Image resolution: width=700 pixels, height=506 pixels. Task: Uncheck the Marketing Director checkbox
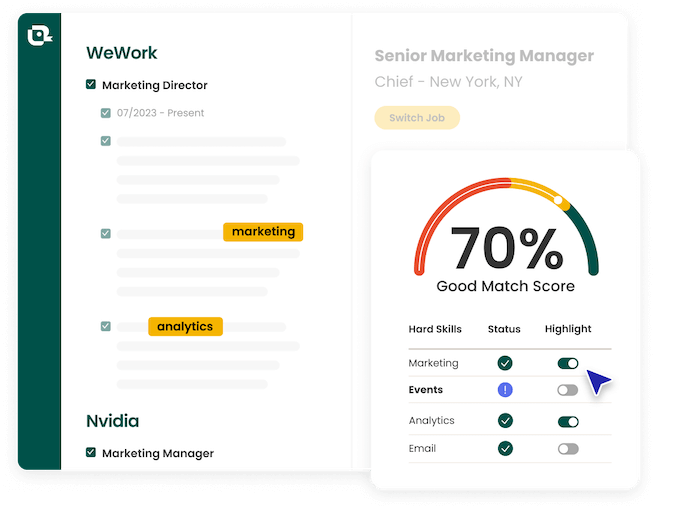pyautogui.click(x=91, y=84)
